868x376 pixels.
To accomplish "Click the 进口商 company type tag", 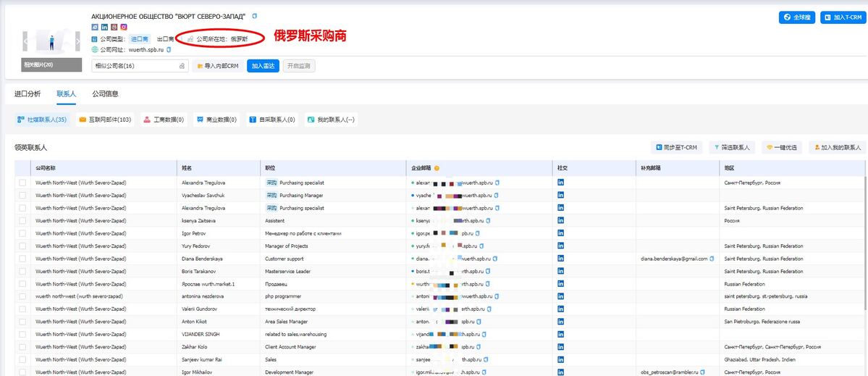I will (140, 39).
